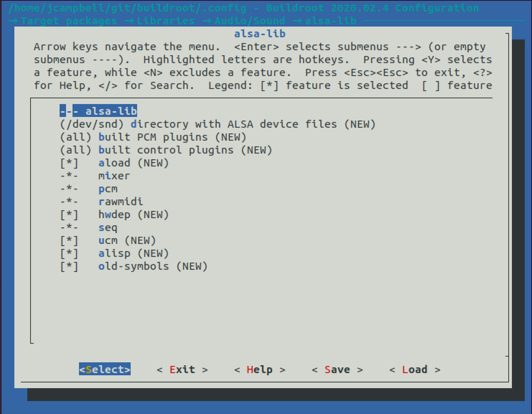
Task: Edit the built control plugins value
Action: (x=166, y=150)
